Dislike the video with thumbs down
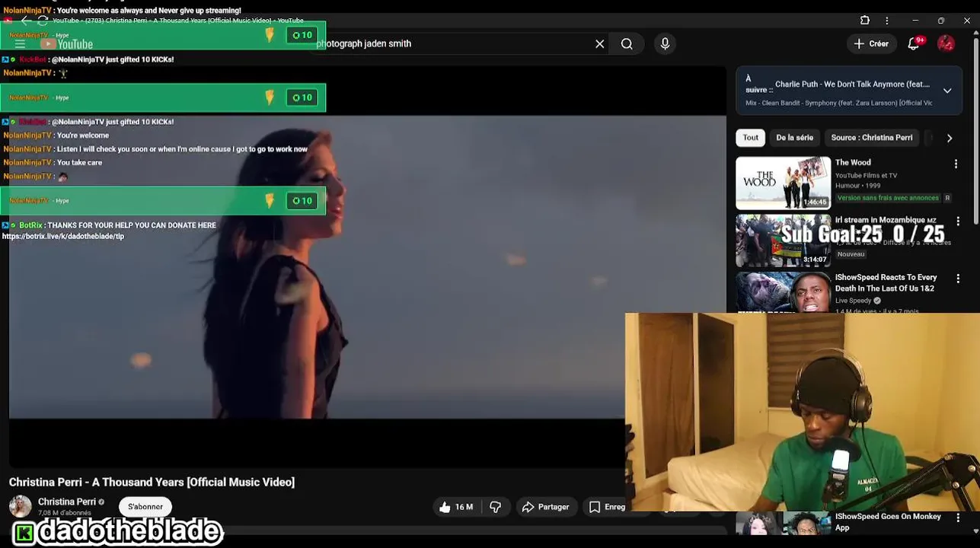This screenshot has height=548, width=980. pos(496,507)
